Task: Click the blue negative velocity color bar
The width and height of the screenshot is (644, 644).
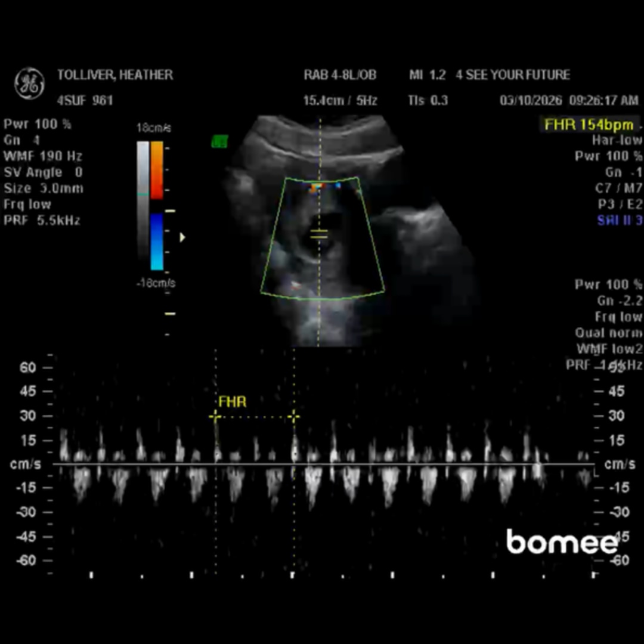Action: (x=156, y=241)
